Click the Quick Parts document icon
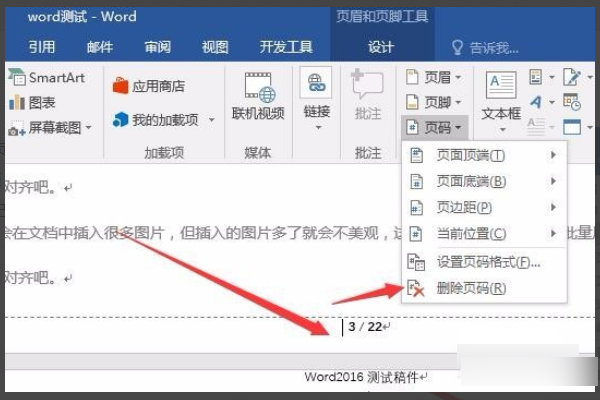Screen dimensions: 600x400 536,77
